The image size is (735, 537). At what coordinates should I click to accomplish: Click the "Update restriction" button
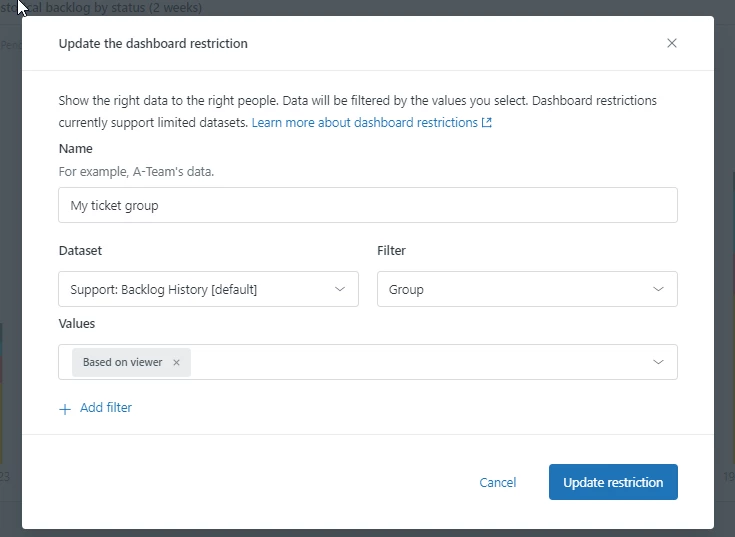pyautogui.click(x=613, y=482)
